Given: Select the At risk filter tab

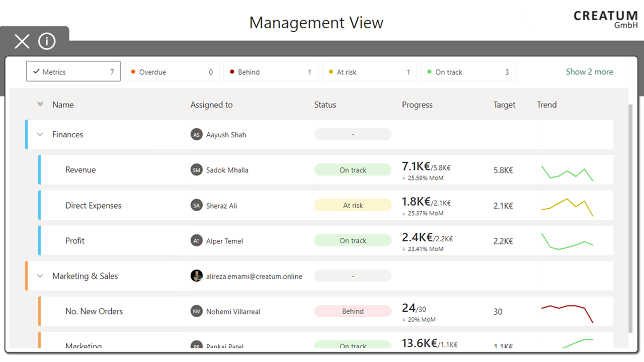Looking at the screenshot, I should [x=369, y=72].
